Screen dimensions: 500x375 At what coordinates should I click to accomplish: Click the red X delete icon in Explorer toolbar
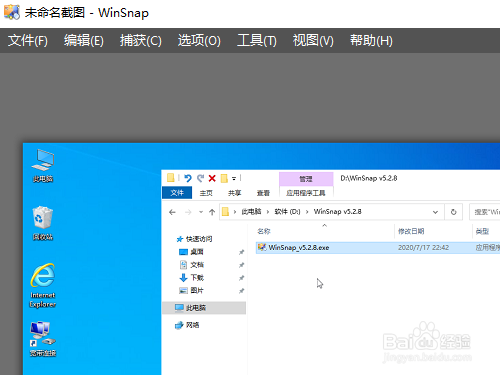[x=212, y=178]
